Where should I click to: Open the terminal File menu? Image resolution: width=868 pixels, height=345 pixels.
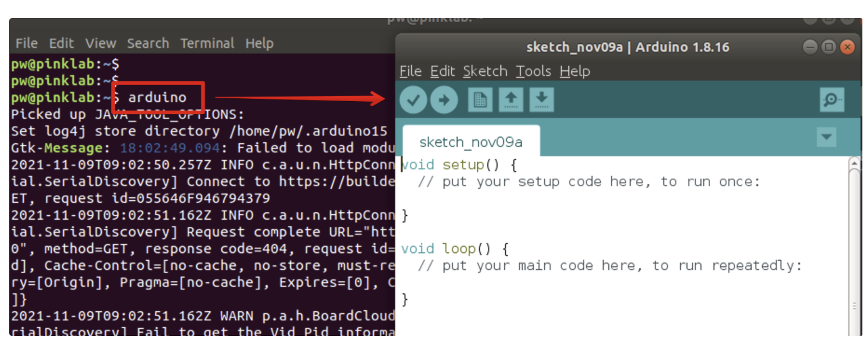pyautogui.click(x=26, y=43)
